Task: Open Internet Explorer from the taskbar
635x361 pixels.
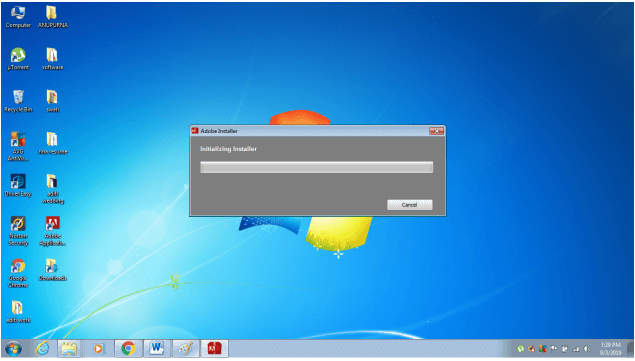Action: click(x=43, y=348)
